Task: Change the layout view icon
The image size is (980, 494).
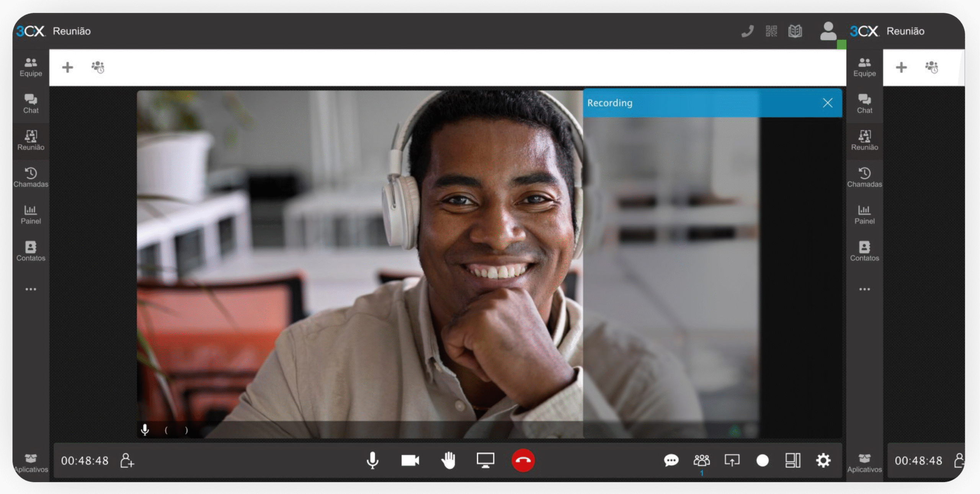Action: pos(793,460)
